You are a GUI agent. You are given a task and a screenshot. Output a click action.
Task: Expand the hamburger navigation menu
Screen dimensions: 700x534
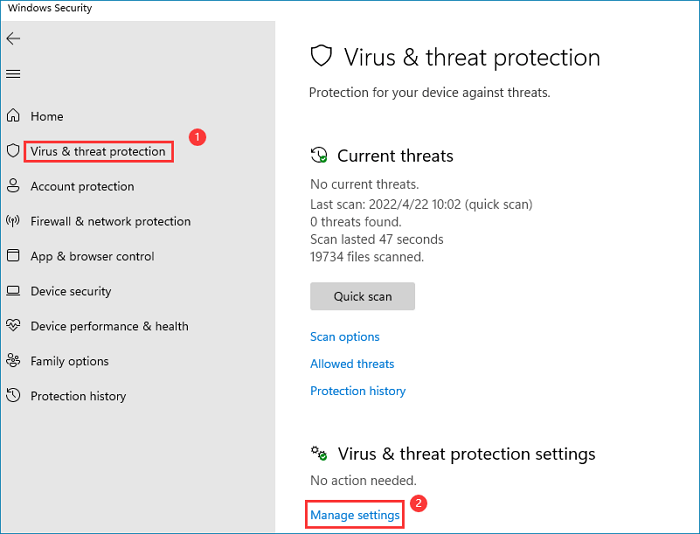coord(13,74)
